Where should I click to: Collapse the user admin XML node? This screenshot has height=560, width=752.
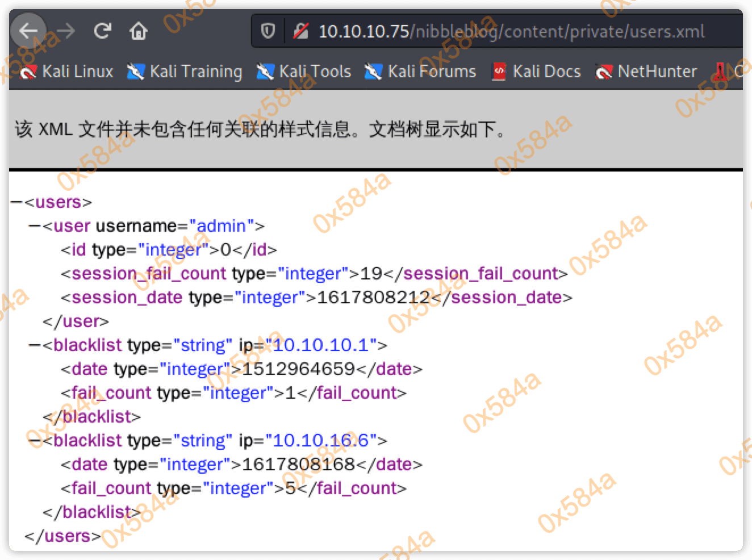click(x=35, y=226)
